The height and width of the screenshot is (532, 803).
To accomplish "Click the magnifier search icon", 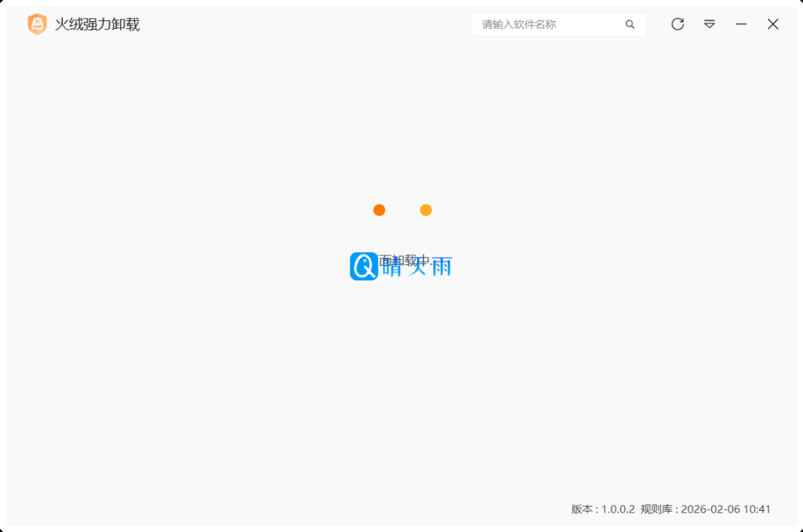I will point(630,24).
